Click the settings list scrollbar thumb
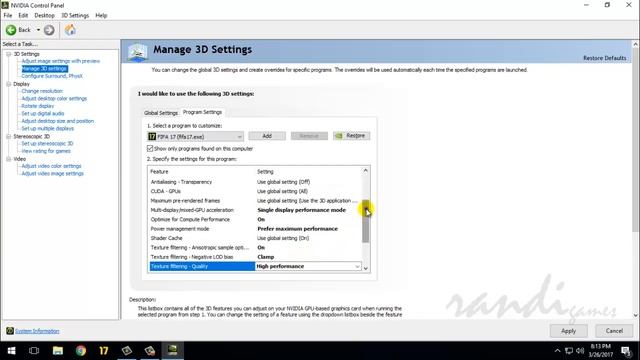 (x=366, y=222)
